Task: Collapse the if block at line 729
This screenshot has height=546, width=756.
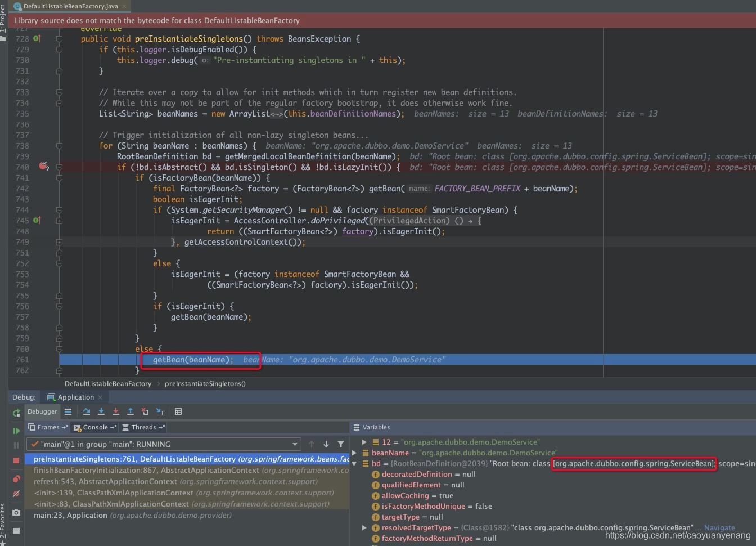Action: pyautogui.click(x=59, y=49)
